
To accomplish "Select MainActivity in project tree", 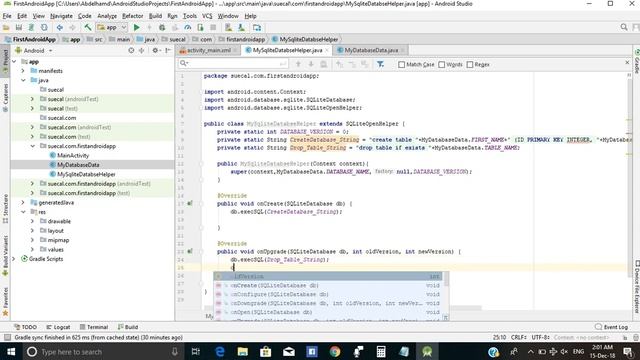I will pyautogui.click(x=73, y=156).
